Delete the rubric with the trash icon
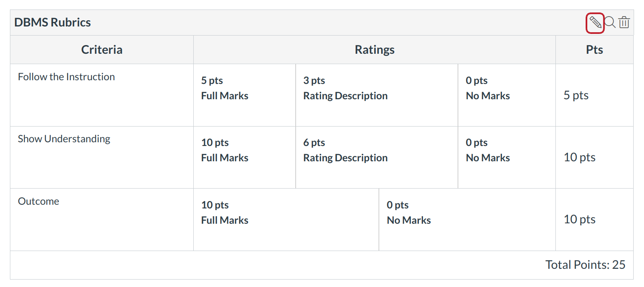 tap(624, 22)
